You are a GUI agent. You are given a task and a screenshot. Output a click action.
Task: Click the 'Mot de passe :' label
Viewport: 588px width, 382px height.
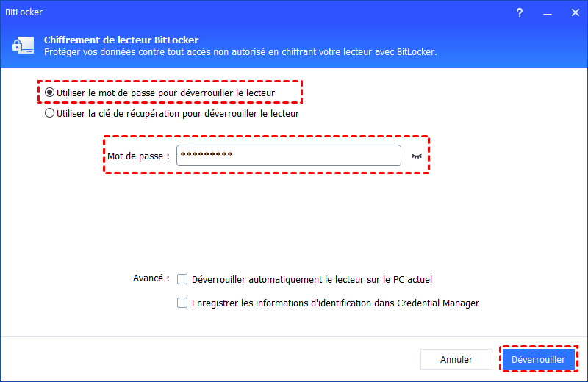(138, 156)
